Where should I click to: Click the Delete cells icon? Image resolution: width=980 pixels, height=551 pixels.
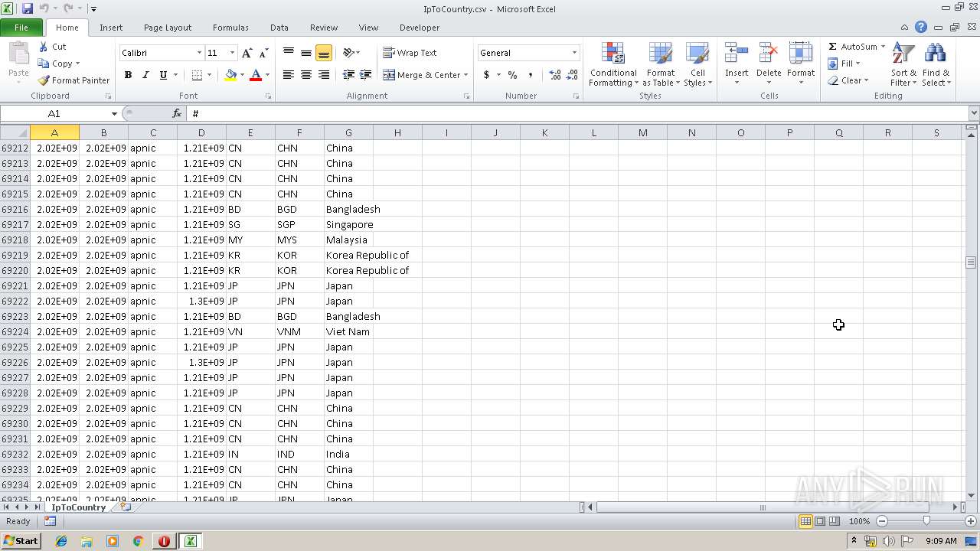(769, 54)
